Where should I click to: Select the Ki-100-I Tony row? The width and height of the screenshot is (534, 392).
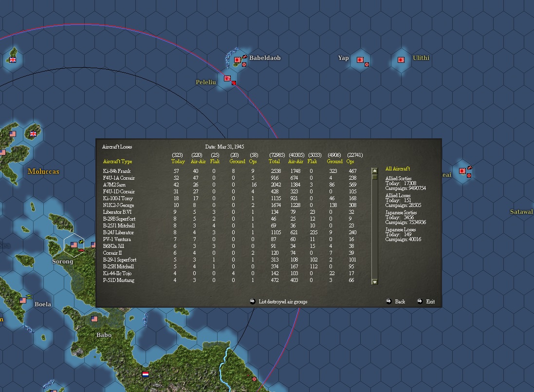coord(230,198)
